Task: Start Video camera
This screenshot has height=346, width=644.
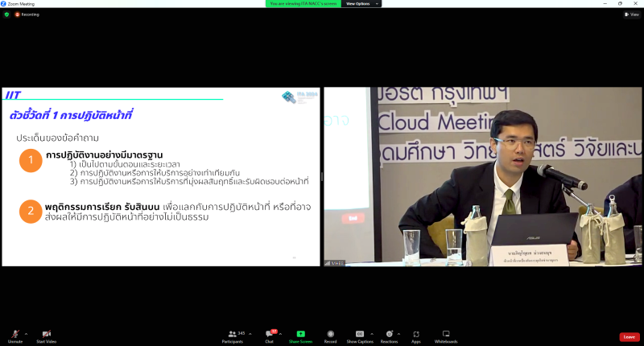Action: click(47, 336)
